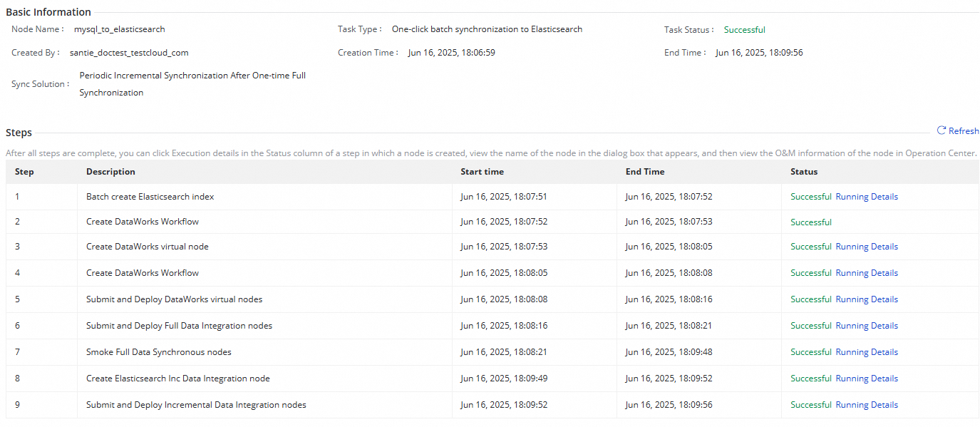
Task: Click the Status column header
Action: (x=804, y=172)
